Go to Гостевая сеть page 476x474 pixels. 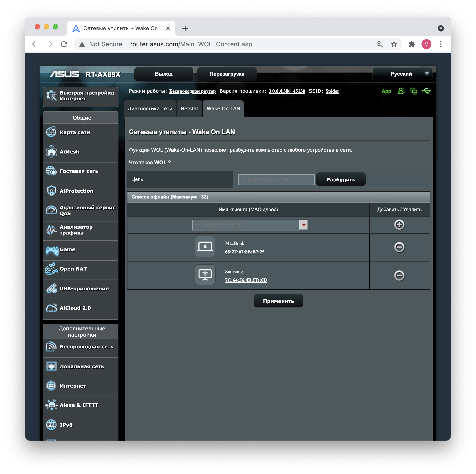pyautogui.click(x=81, y=171)
